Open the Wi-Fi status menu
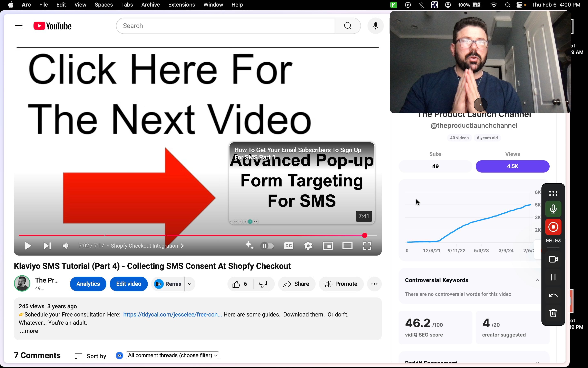The height and width of the screenshot is (368, 588). pos(494,5)
